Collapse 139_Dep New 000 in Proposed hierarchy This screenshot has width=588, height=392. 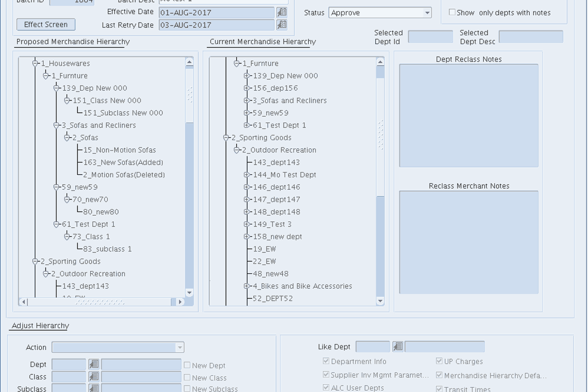[56, 88]
